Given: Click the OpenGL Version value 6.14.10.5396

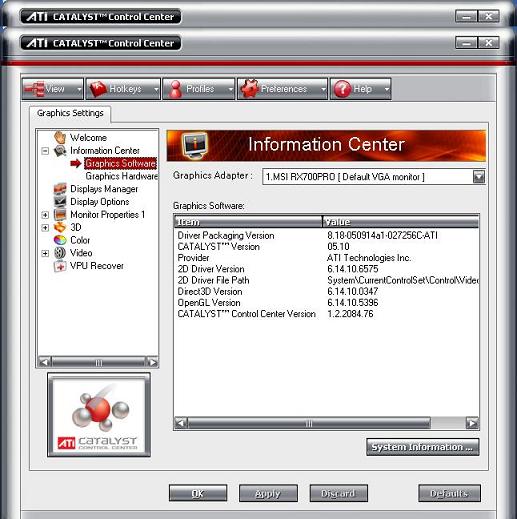Looking at the screenshot, I should [x=353, y=303].
